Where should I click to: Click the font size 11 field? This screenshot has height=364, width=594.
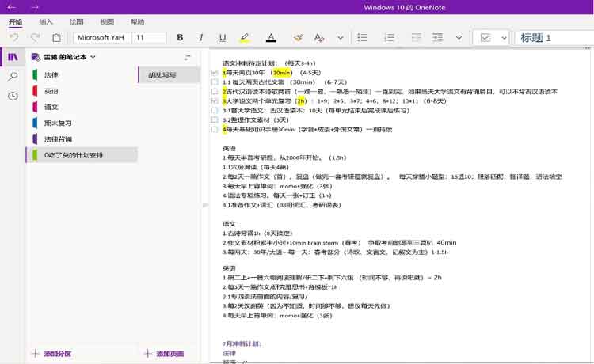pos(149,37)
